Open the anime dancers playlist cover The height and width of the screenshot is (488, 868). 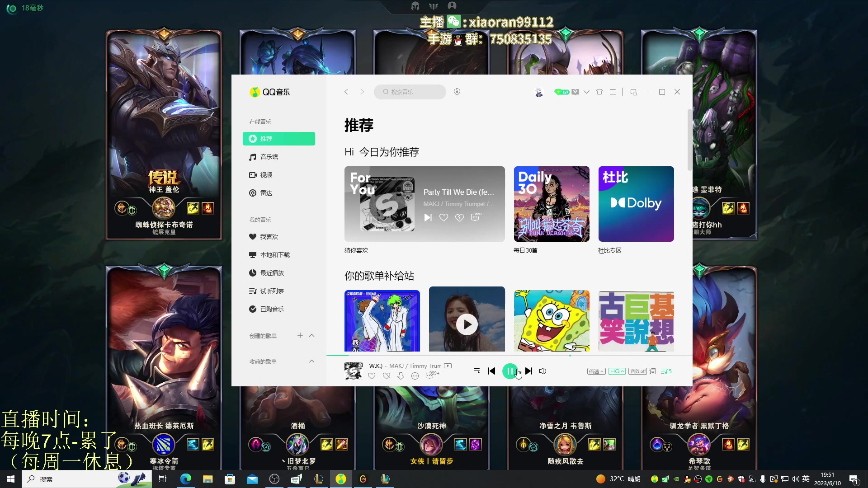pos(382,321)
